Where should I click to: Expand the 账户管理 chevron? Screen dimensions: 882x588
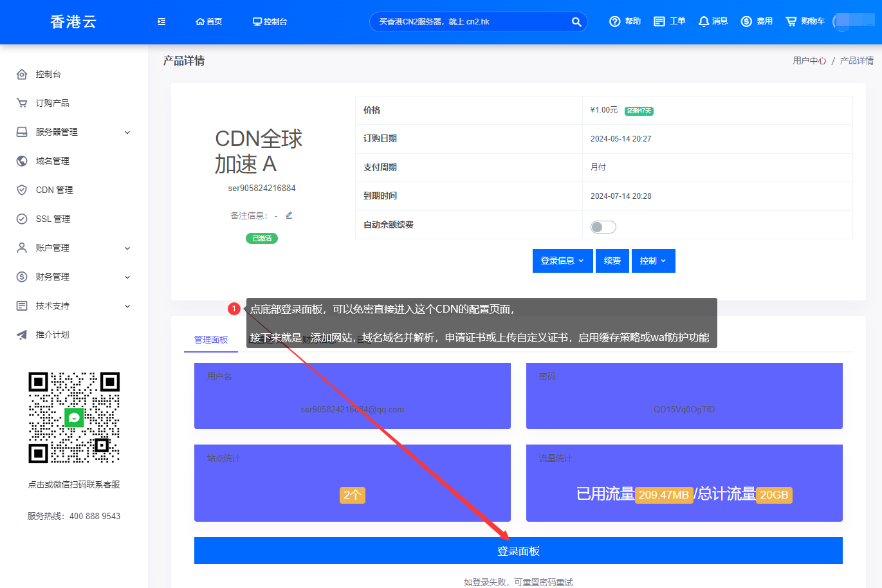tap(127, 248)
